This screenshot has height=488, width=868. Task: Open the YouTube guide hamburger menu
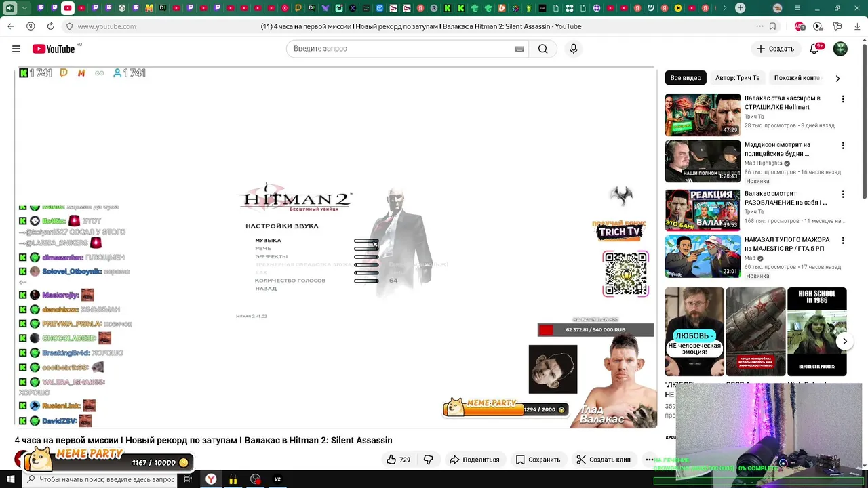(x=16, y=49)
